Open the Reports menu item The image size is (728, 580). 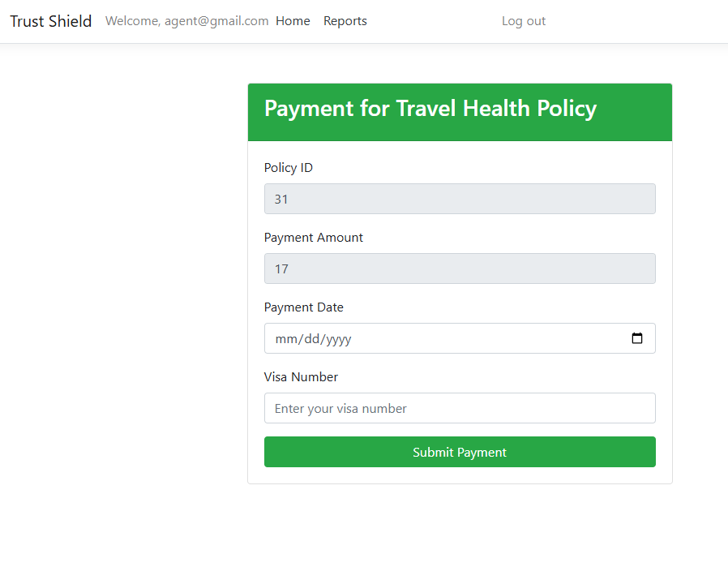click(345, 21)
